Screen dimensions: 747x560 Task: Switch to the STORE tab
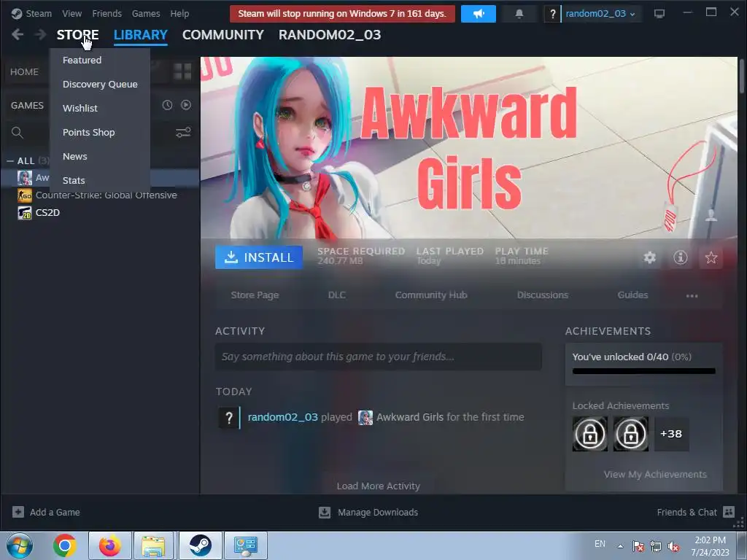pos(77,35)
